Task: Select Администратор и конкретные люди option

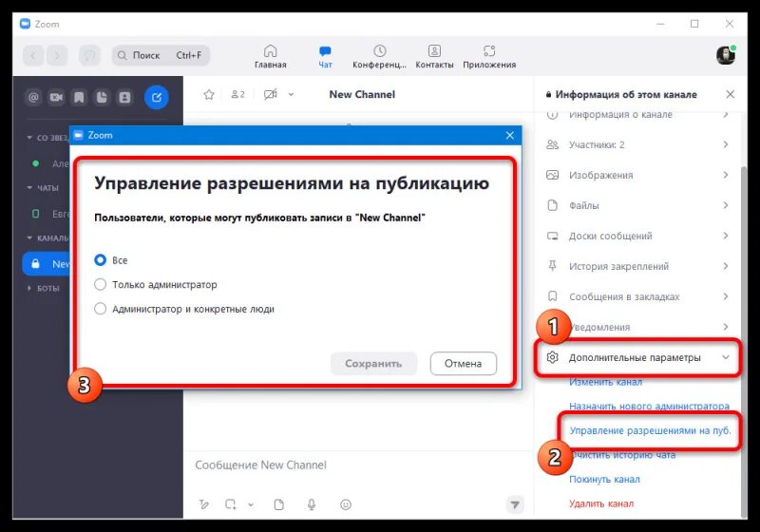Action: pos(101,309)
